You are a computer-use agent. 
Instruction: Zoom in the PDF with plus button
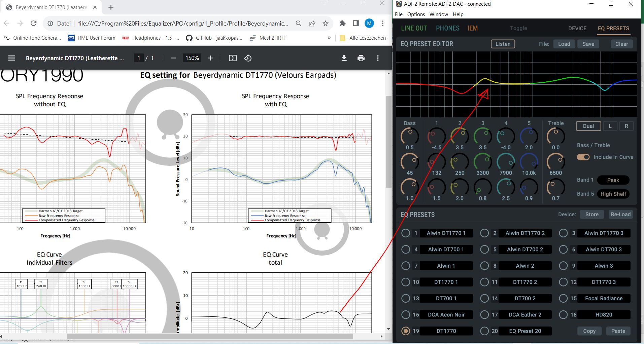pyautogui.click(x=210, y=58)
